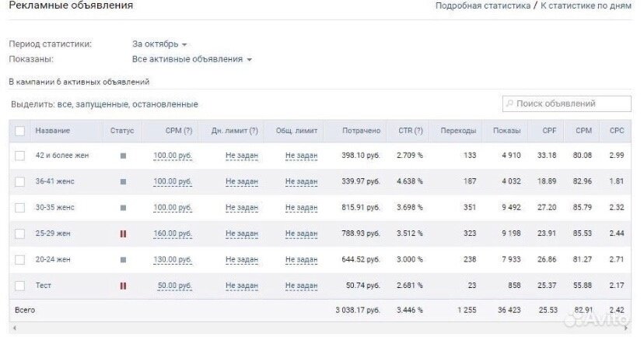Image resolution: width=644 pixels, height=337 pixels.
Task: Edit 160.00 руб. CPM of 25-29 жен
Action: (x=173, y=233)
